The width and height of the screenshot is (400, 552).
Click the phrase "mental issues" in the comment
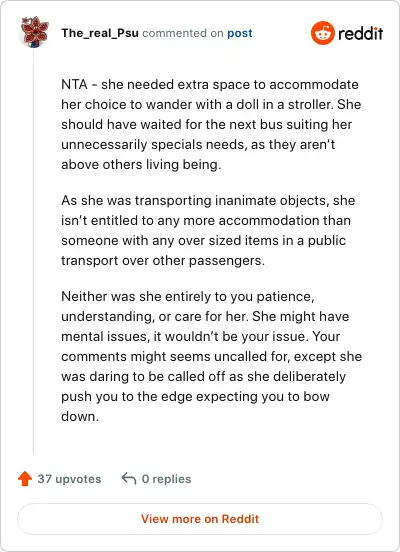point(104,337)
